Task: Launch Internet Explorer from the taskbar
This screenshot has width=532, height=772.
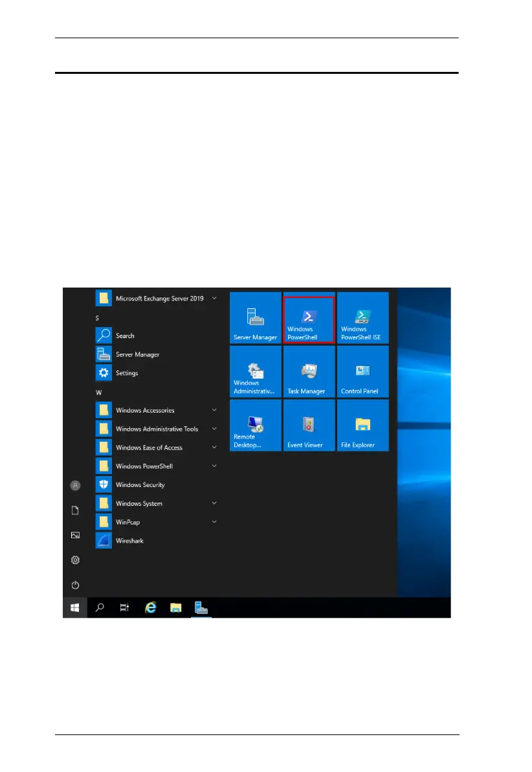Action: click(151, 607)
